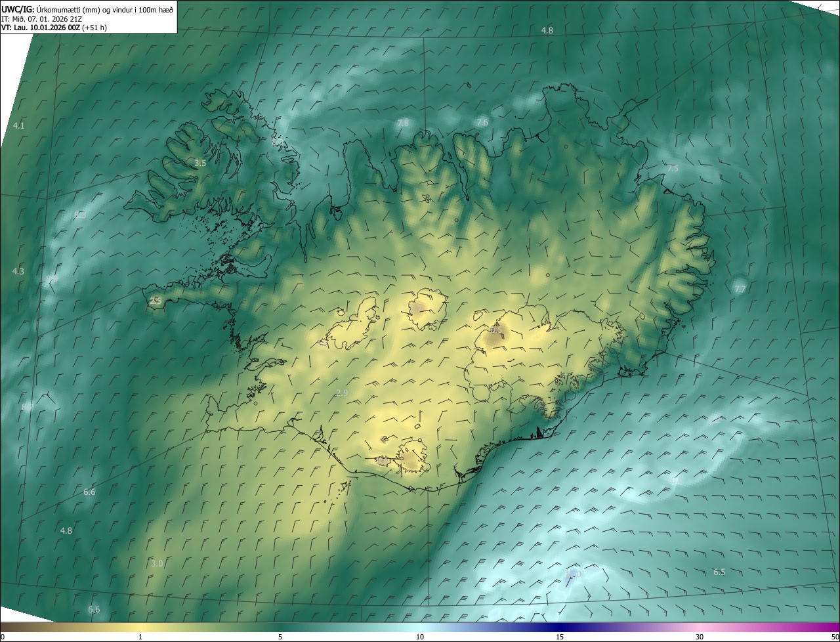840x642 pixels.
Task: Click the 50 tick on the colour scale
Action: [835, 637]
